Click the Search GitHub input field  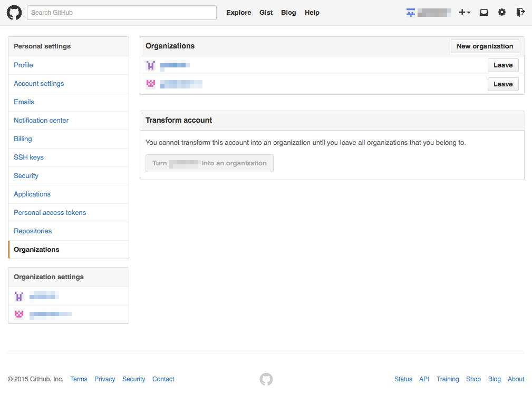pyautogui.click(x=121, y=12)
